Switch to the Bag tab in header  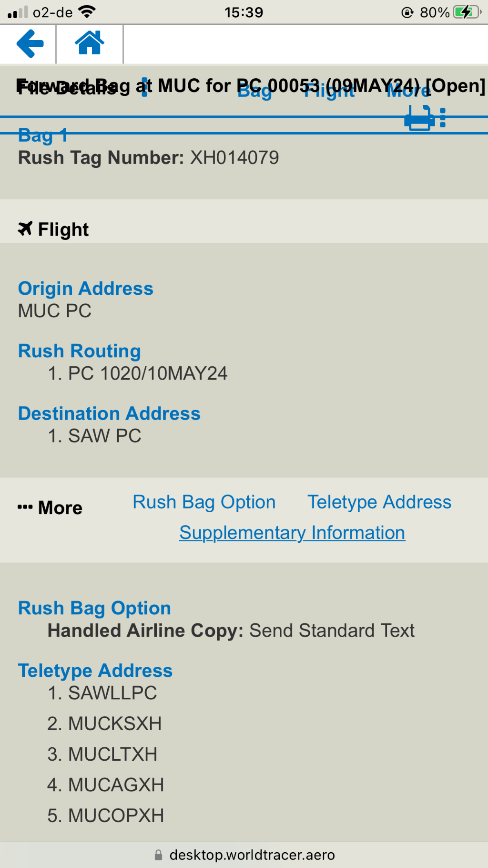tap(254, 91)
